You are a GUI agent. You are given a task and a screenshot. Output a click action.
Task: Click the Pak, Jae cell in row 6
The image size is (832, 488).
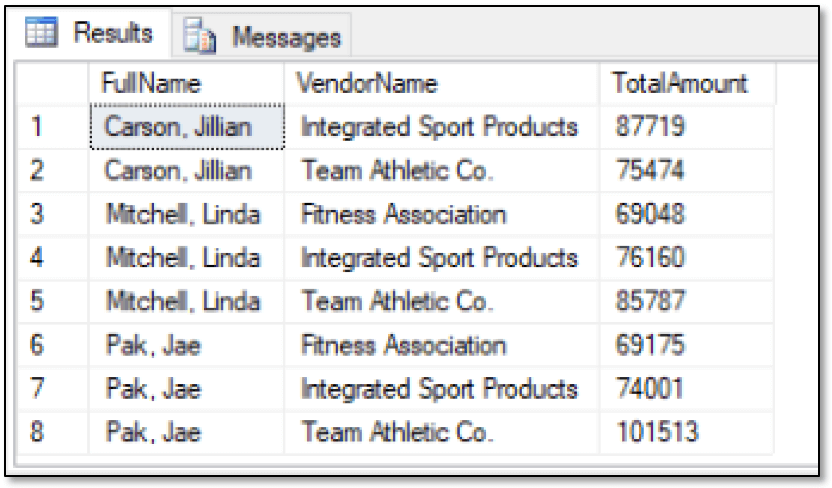[x=186, y=345]
